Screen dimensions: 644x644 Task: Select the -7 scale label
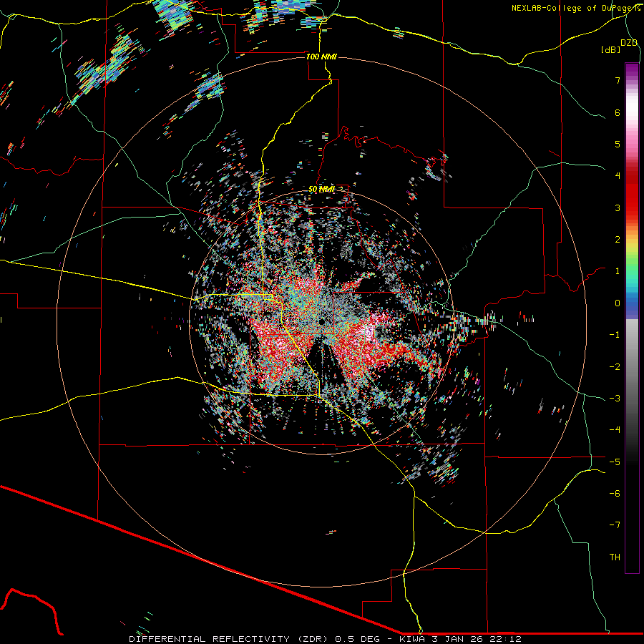tap(615, 525)
